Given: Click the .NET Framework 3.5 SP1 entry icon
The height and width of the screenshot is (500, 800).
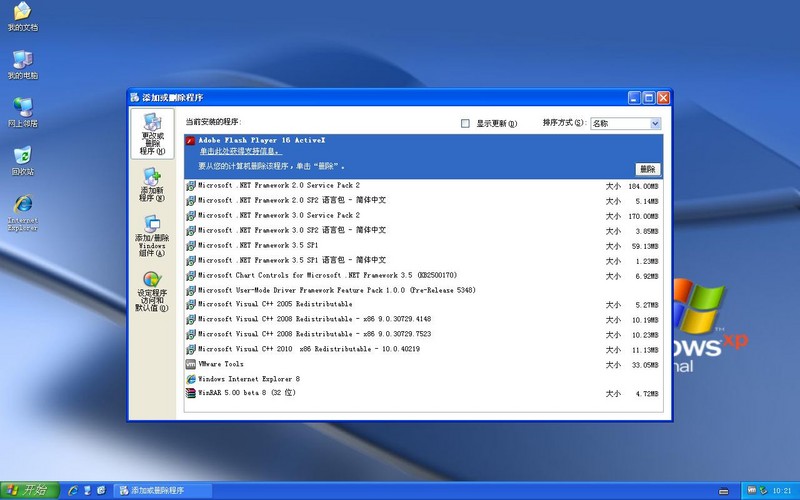Looking at the screenshot, I should (x=190, y=246).
